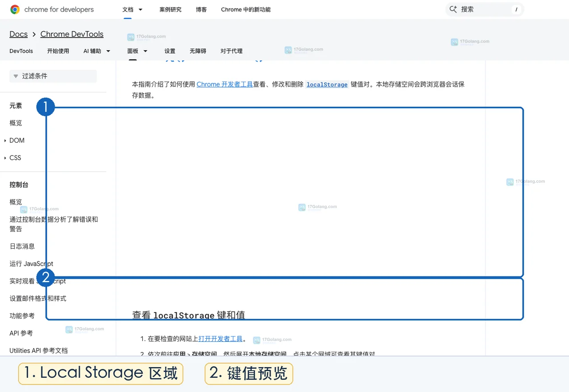Select the 对于代理 tab
Image resolution: width=569 pixels, height=392 pixels.
pos(232,51)
